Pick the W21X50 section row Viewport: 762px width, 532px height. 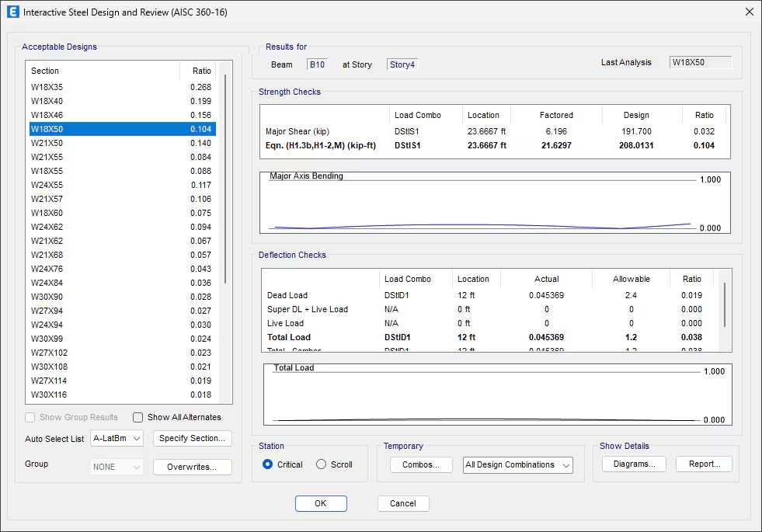[x=47, y=143]
